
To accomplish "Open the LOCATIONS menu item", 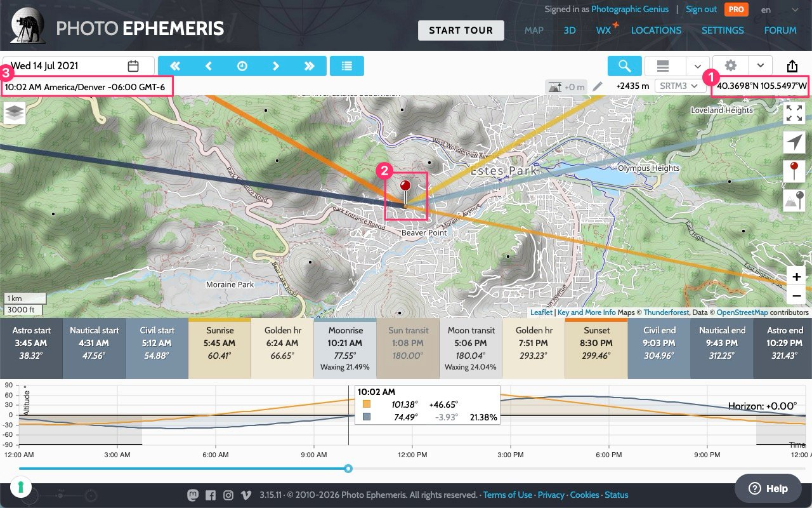I will [656, 30].
